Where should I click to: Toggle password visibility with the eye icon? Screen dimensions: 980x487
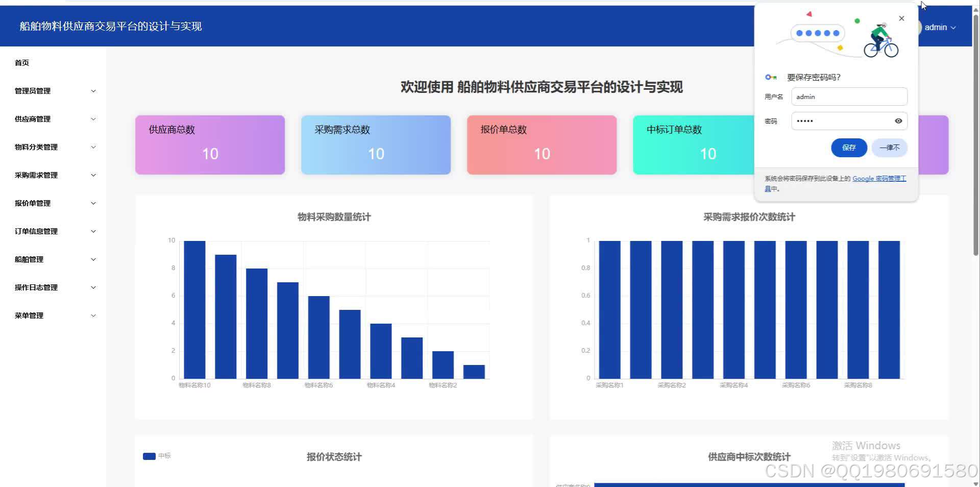point(898,121)
